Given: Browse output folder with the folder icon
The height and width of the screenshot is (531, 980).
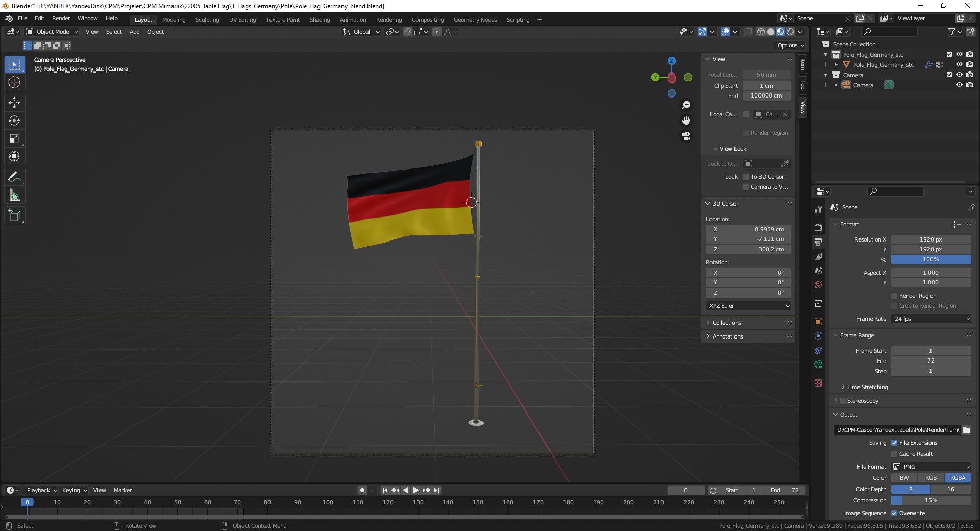Looking at the screenshot, I should point(967,430).
